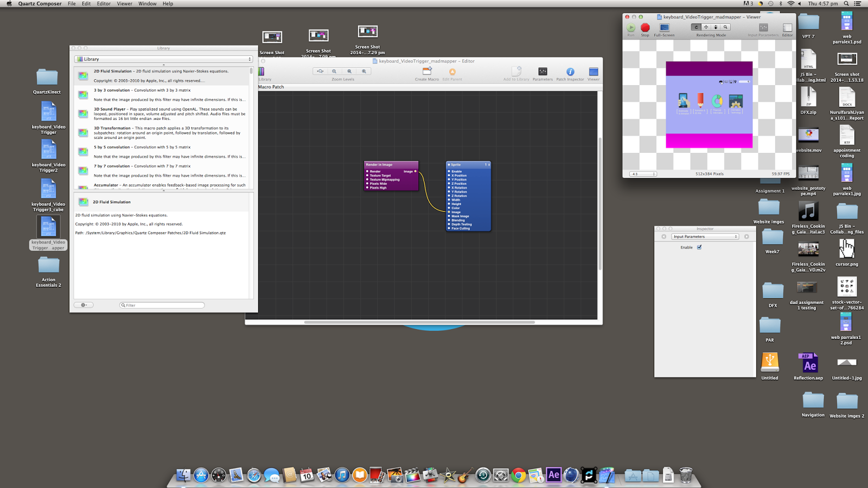This screenshot has height=488, width=868.
Task: Click the Inspector next pane arrow
Action: [x=746, y=236]
